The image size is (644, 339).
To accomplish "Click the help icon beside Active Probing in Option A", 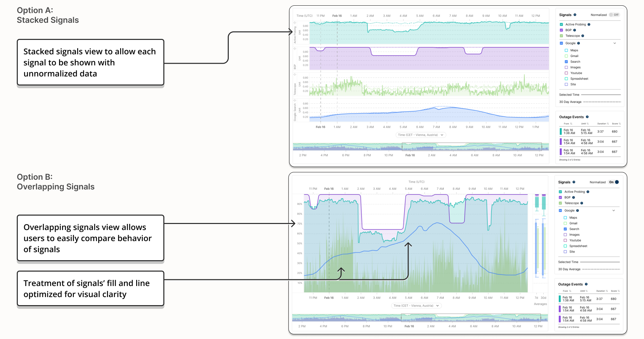I will point(589,24).
